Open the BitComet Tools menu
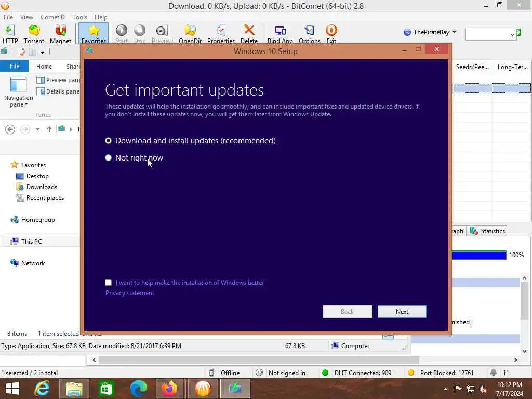 coord(79,17)
